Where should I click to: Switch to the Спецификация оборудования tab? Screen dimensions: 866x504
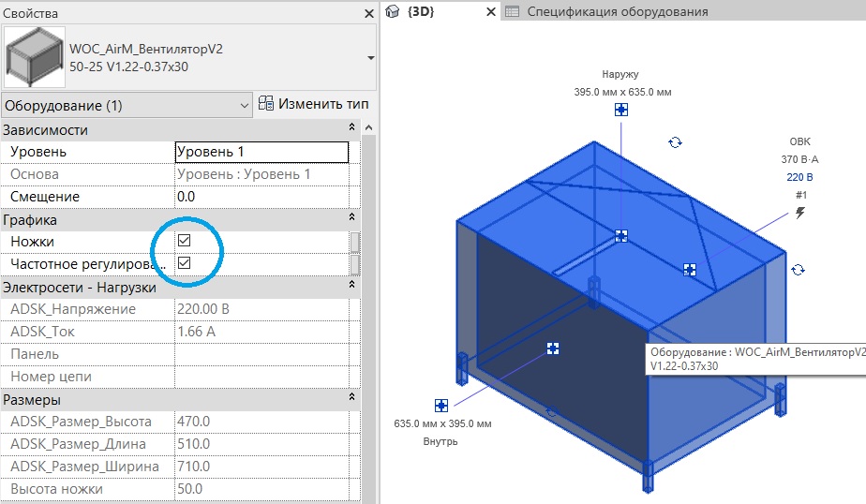tap(617, 12)
